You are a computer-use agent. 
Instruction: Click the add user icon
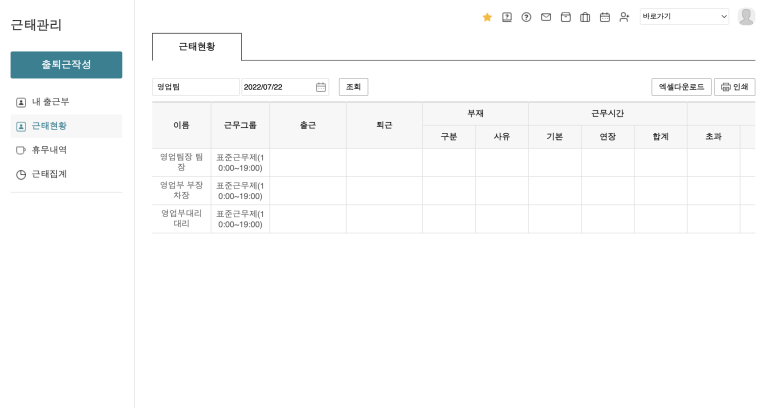coord(624,17)
